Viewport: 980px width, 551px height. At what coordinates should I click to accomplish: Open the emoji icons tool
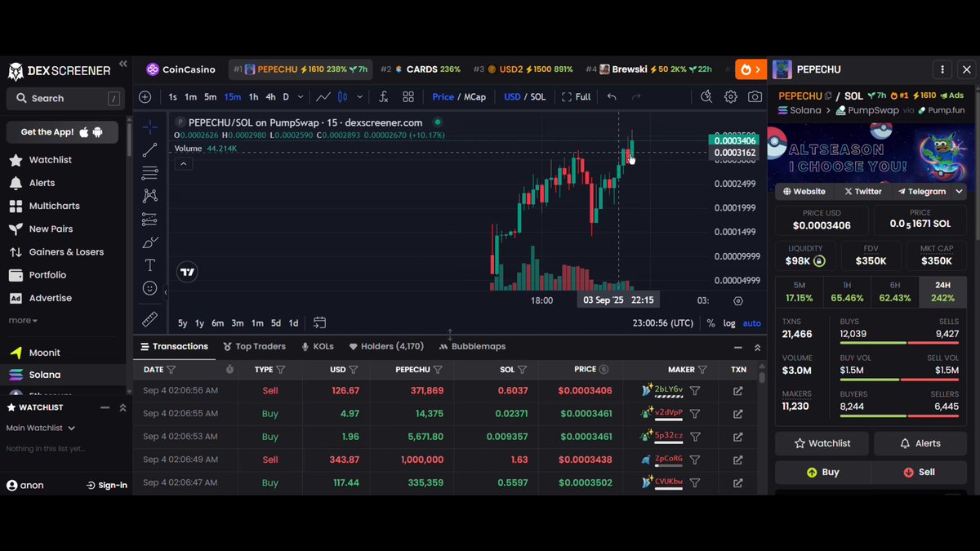[150, 288]
